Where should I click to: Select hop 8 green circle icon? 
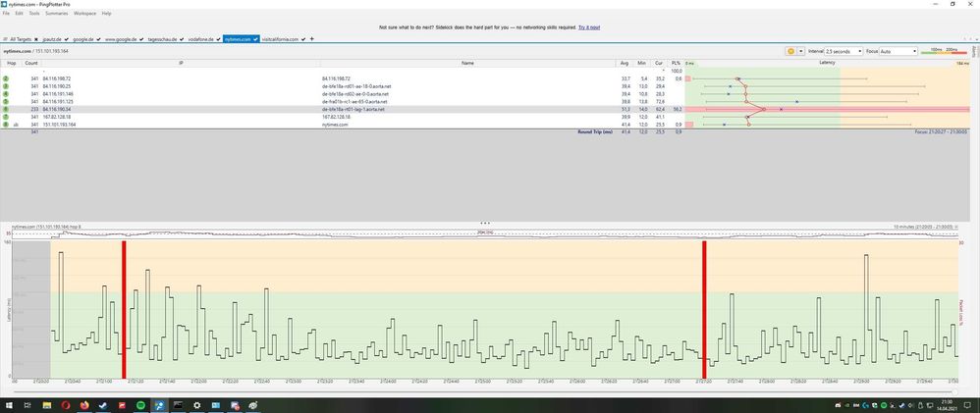(x=6, y=125)
